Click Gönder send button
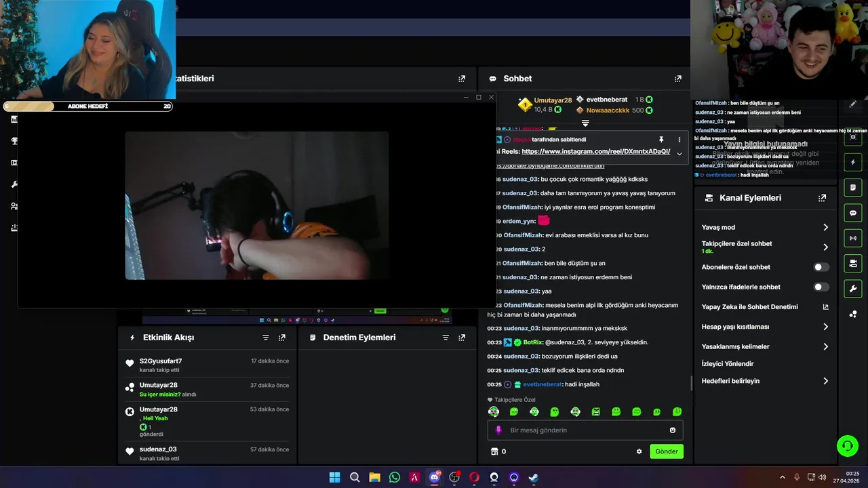Screen dimensions: 868x488 [x=667, y=451]
